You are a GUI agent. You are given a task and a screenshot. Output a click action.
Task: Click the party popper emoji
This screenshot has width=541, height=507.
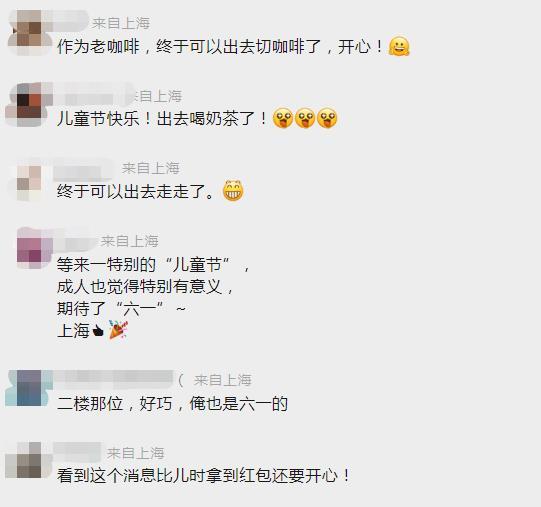118,330
